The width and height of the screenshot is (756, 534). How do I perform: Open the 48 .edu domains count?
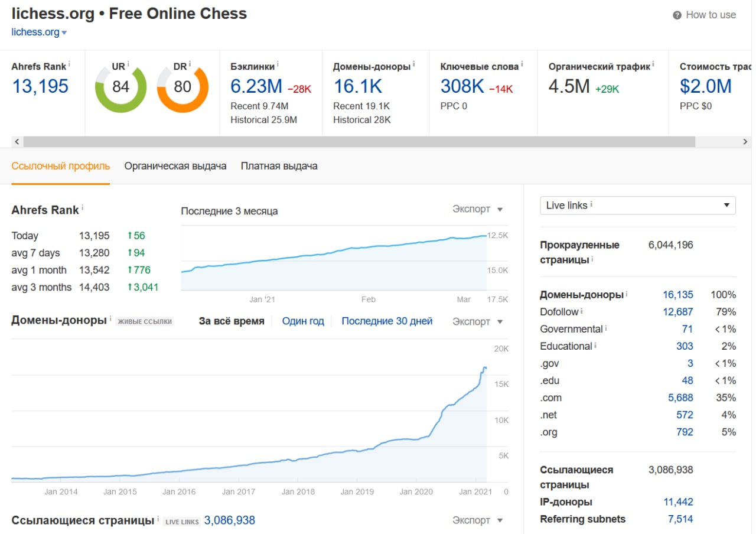687,380
